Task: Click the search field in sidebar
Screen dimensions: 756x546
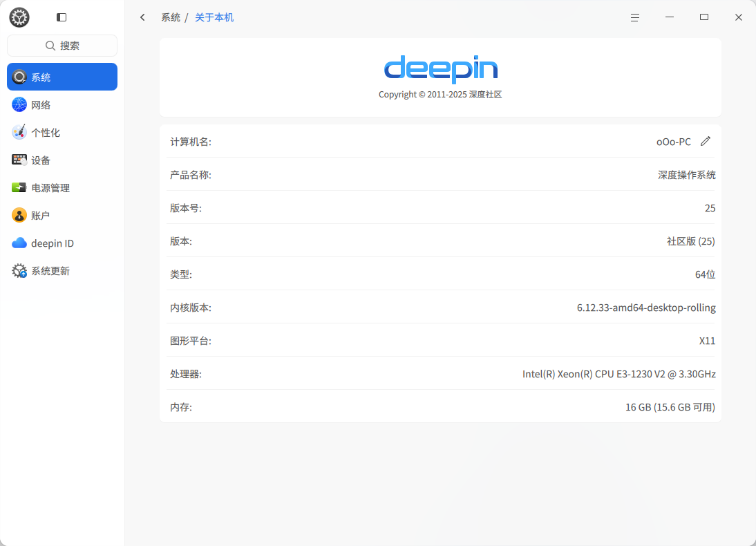Action: click(x=62, y=46)
